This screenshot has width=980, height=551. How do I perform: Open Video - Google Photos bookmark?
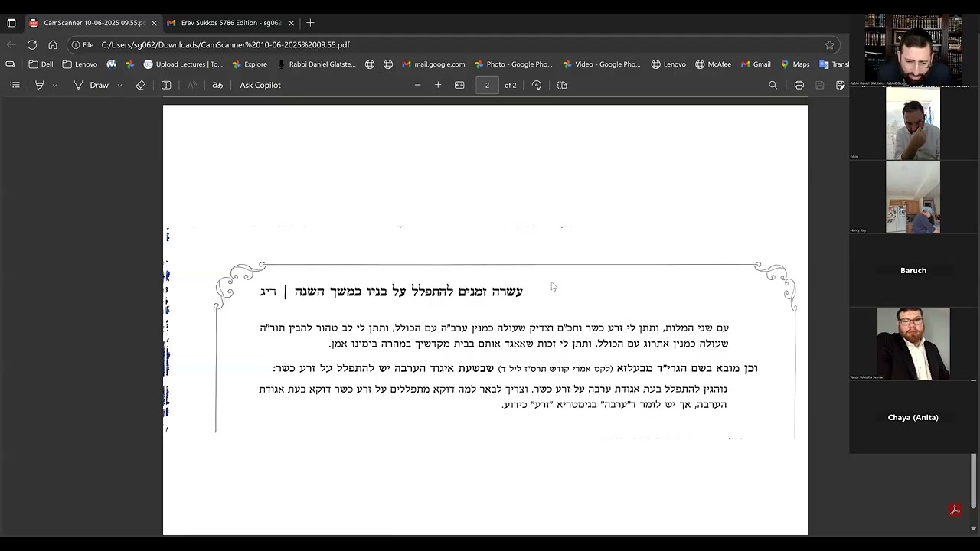point(601,64)
